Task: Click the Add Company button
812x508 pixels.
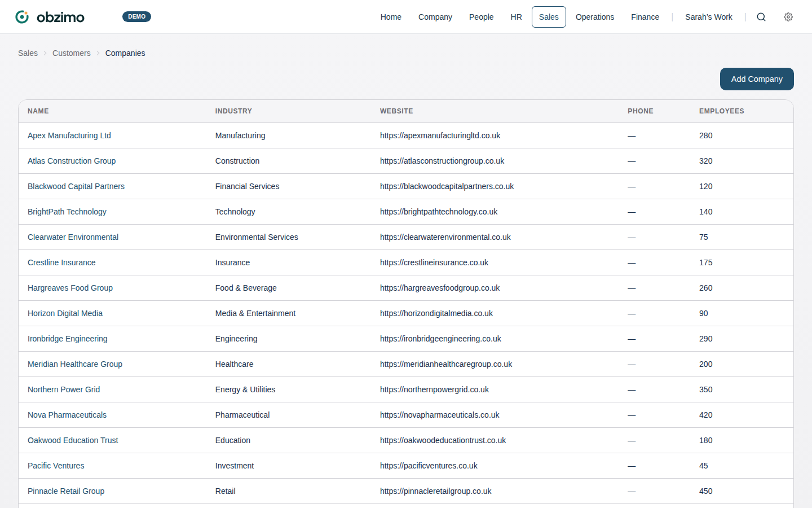Action: tap(757, 79)
